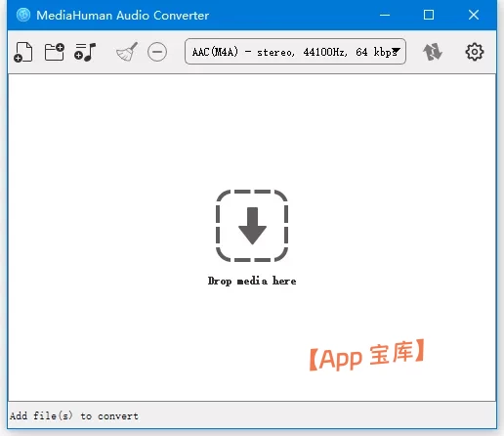The height and width of the screenshot is (436, 504).
Task: Maximize the MediaHuman Audio Converter window
Action: click(429, 15)
